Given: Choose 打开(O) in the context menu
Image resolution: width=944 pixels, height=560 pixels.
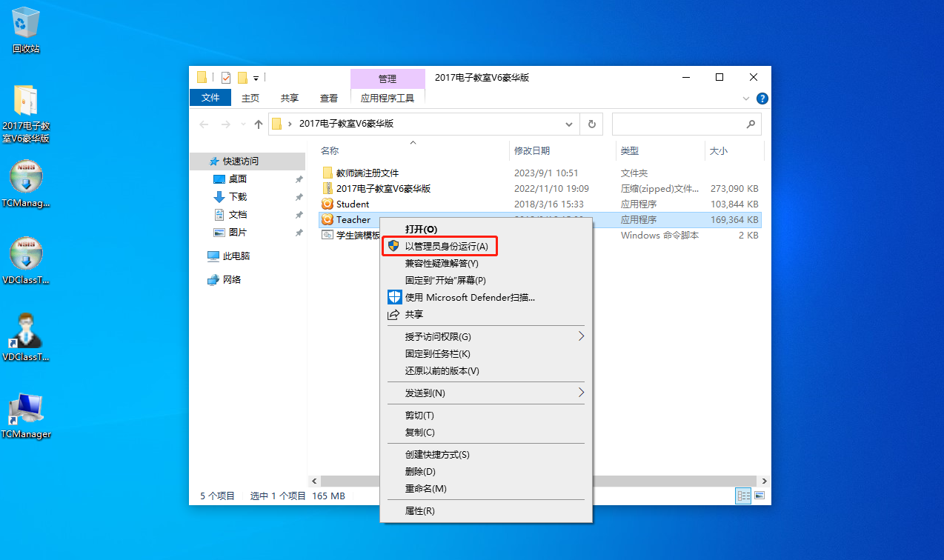Looking at the screenshot, I should pos(485,229).
